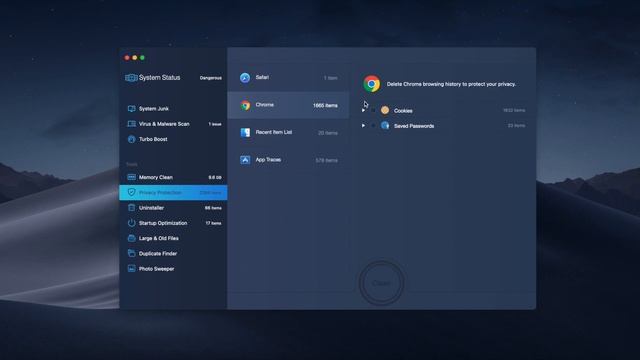Select the App Traces label
Viewport: 640px width, 360px height.
click(x=268, y=160)
